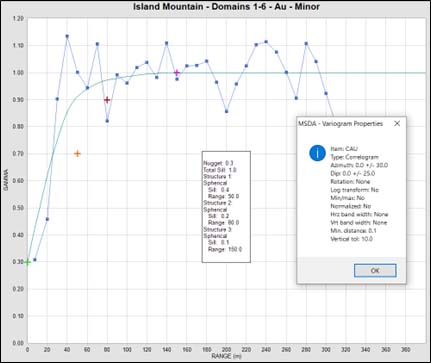Click the 'Dip: 0.0 +/- 25.0' line
Viewport: 431px width, 363px height.
353,173
